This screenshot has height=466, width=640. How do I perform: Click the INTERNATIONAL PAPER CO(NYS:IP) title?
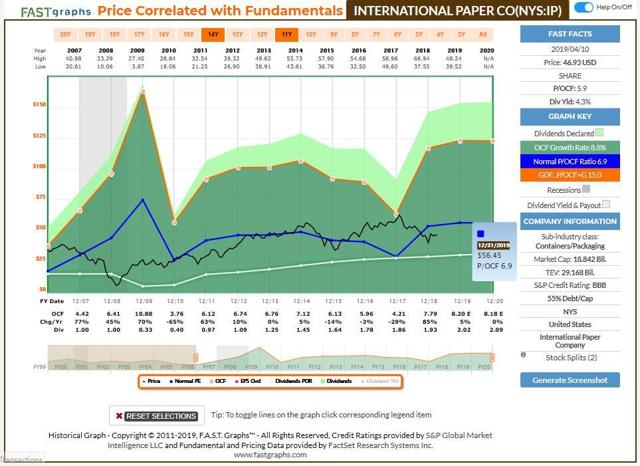pos(458,11)
